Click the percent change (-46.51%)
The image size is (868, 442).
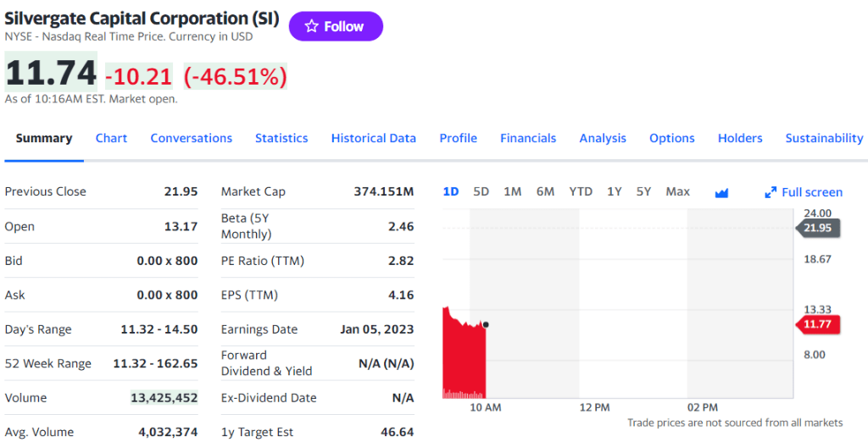coord(236,76)
